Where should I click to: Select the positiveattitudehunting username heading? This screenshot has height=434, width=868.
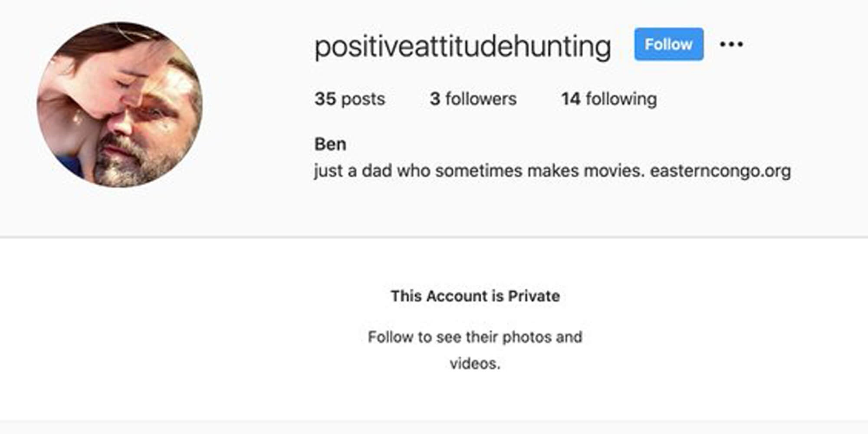tap(463, 46)
